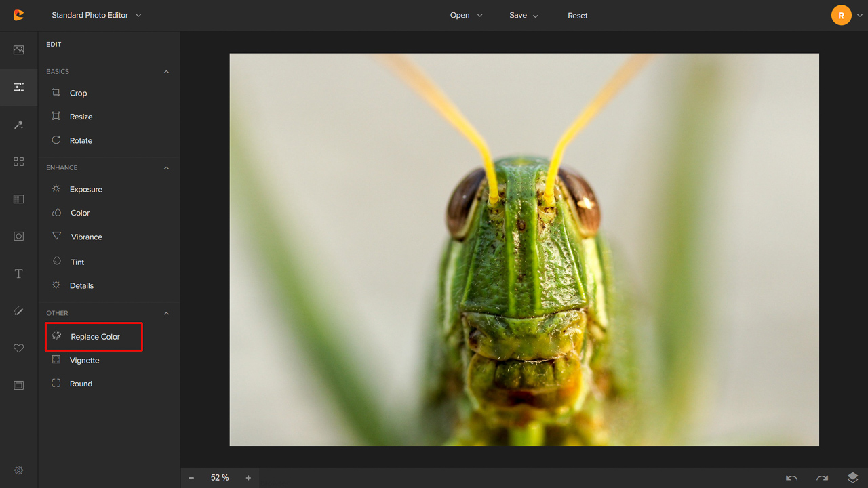Open the magic wand effects panel
The image size is (868, 488).
[x=18, y=125]
